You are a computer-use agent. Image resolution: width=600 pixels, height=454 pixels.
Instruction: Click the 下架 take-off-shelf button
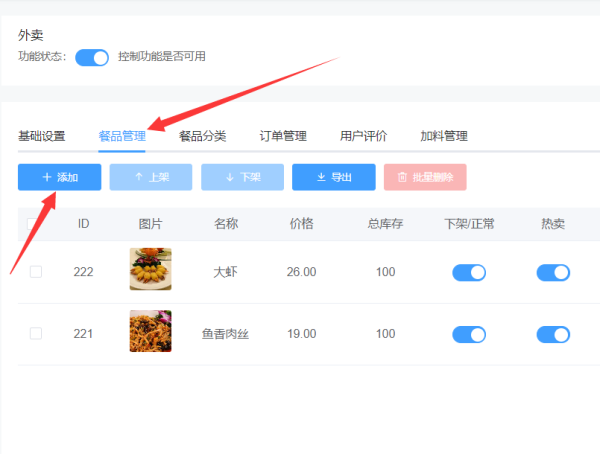(x=242, y=177)
